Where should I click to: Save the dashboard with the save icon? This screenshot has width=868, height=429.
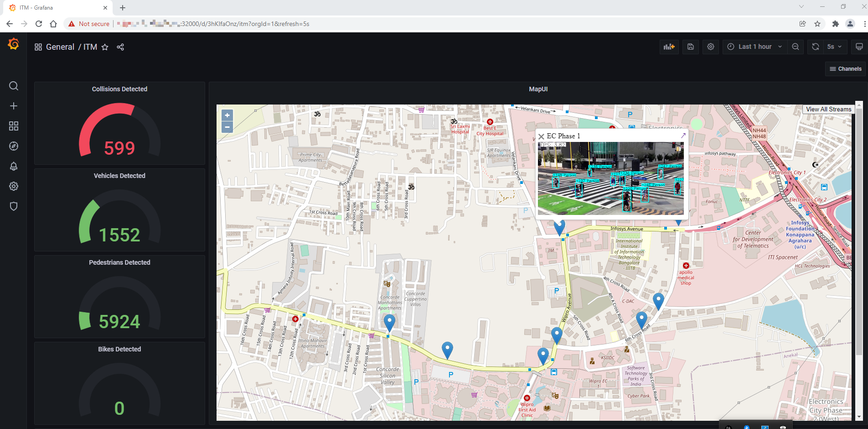(x=690, y=47)
